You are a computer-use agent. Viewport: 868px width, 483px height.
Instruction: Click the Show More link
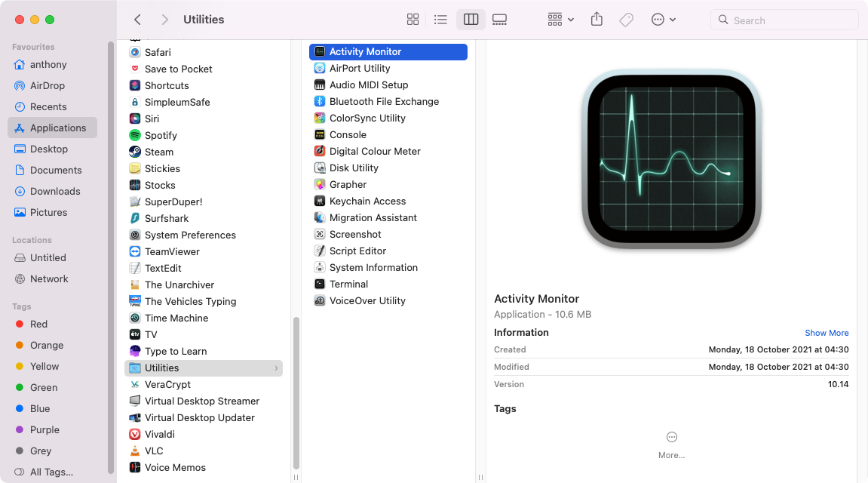coord(827,333)
